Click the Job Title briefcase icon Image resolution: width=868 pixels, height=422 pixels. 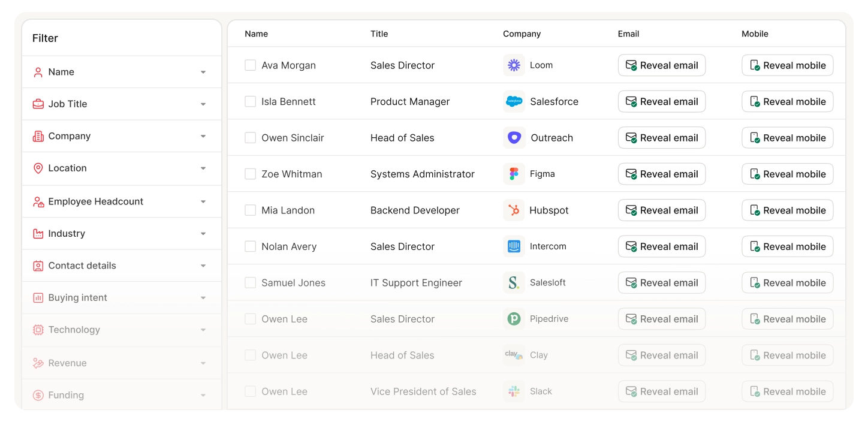point(38,104)
